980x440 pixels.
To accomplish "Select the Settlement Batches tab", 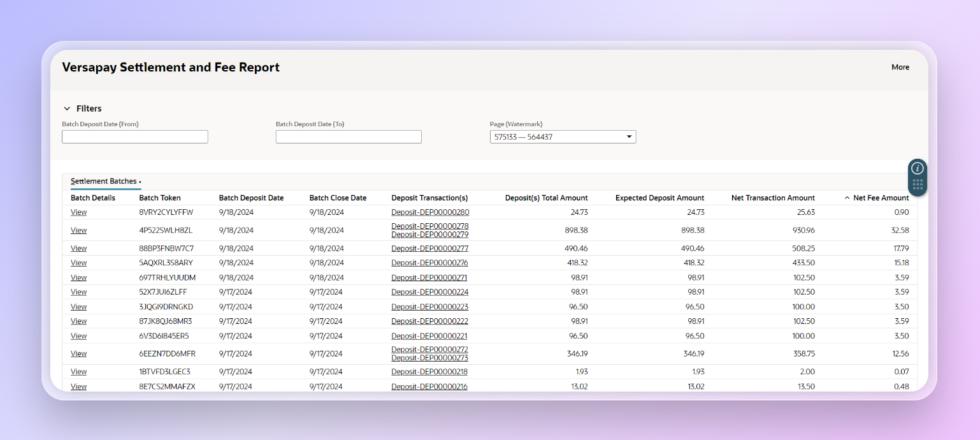I will (104, 182).
